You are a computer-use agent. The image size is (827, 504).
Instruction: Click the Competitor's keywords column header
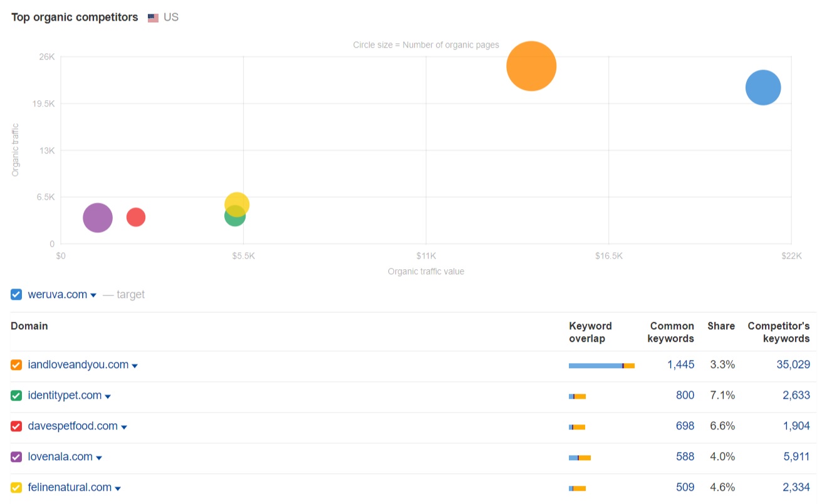point(778,332)
